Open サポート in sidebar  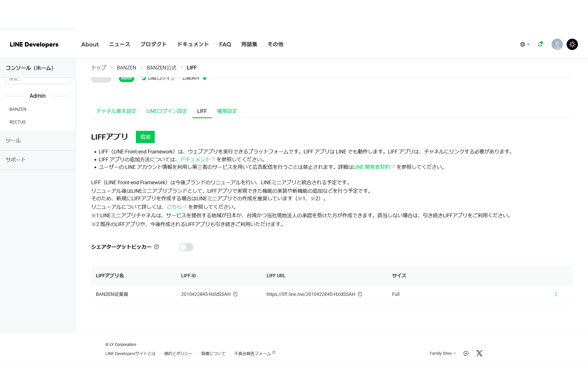point(16,160)
